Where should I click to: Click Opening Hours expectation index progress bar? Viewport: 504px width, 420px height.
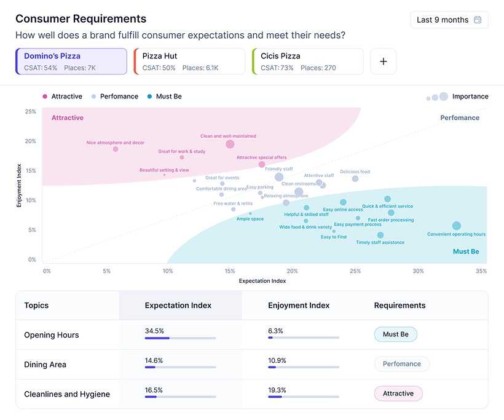click(180, 338)
